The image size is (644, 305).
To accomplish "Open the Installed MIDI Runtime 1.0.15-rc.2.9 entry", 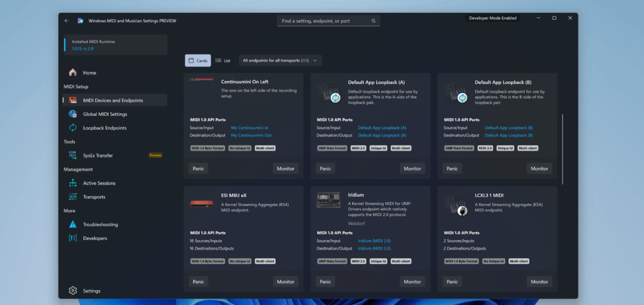I will click(115, 45).
